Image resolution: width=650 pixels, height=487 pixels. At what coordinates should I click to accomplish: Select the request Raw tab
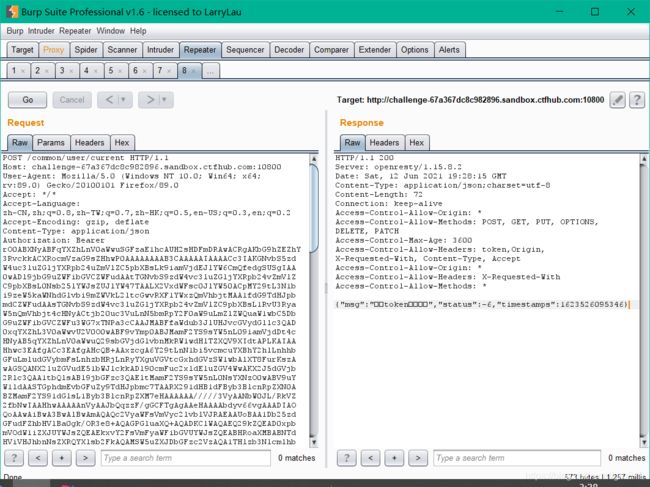point(19,143)
